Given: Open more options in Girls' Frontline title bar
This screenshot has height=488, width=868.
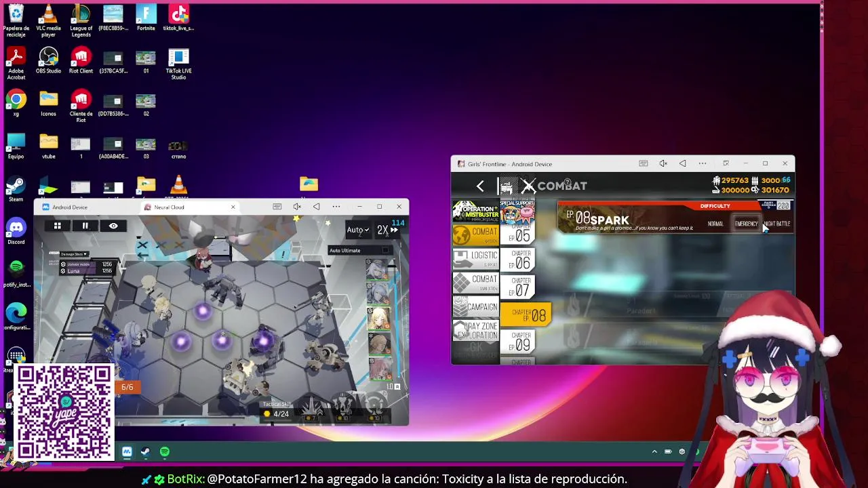Looking at the screenshot, I should 703,163.
